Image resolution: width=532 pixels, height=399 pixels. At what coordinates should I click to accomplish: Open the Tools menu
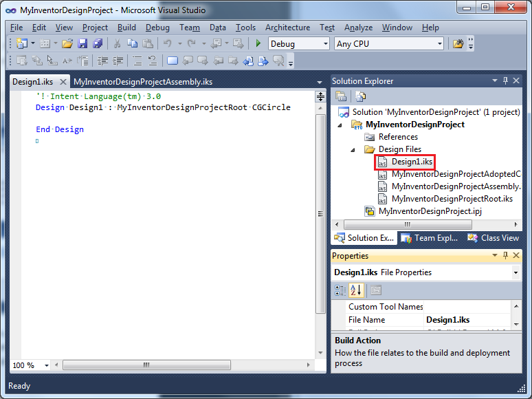tap(245, 28)
